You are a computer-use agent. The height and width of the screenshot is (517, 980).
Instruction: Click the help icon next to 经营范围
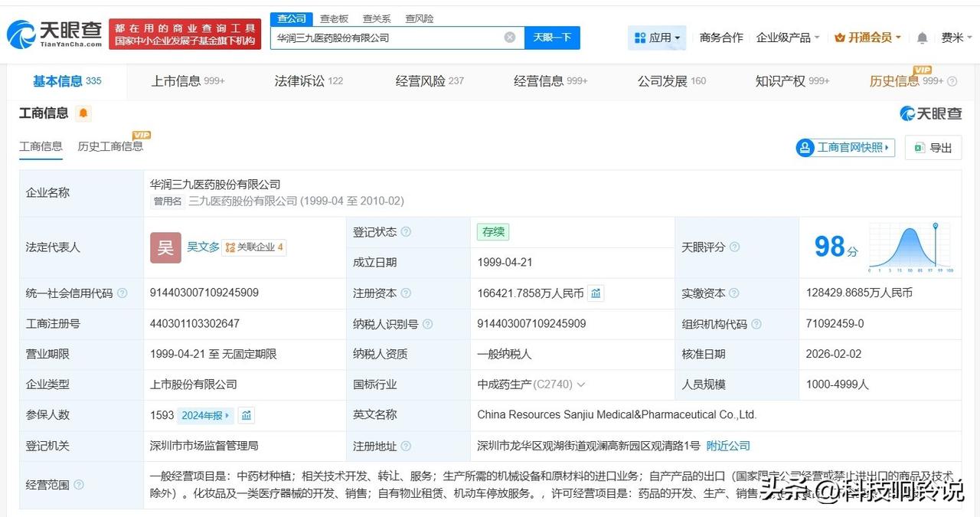[78, 484]
